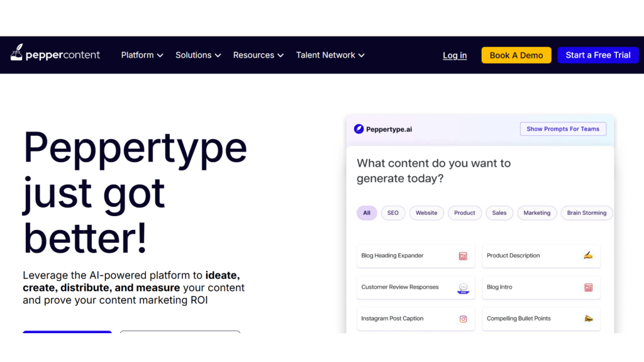644x362 pixels.
Task: Open the Talent Network navigation menu
Action: point(330,55)
